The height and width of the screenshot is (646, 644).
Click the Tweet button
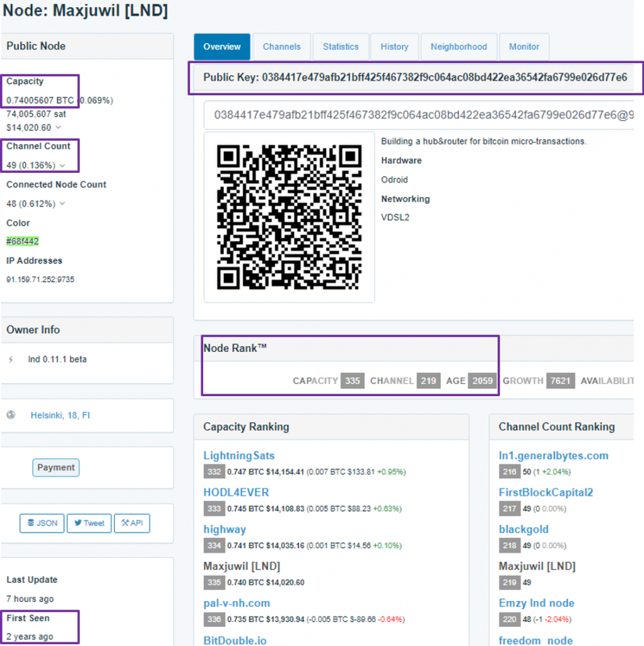89,523
